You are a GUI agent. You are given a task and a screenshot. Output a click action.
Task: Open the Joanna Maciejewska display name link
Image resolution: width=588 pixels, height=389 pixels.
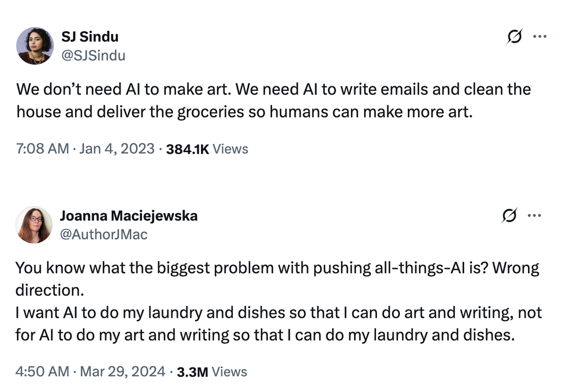pyautogui.click(x=129, y=216)
